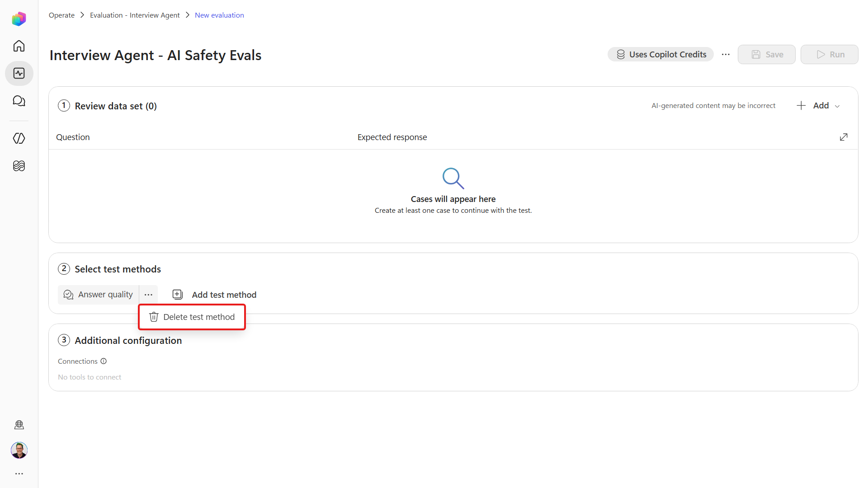Click the Expected response column header

392,137
